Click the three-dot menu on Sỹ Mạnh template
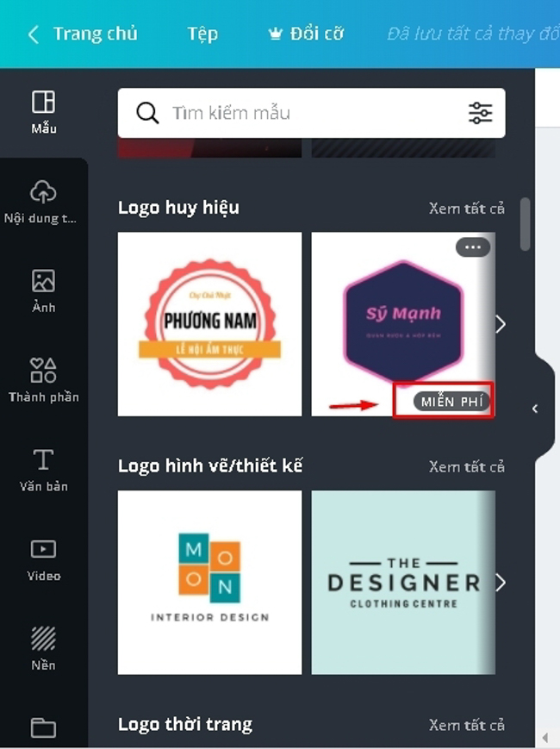 pyautogui.click(x=472, y=247)
